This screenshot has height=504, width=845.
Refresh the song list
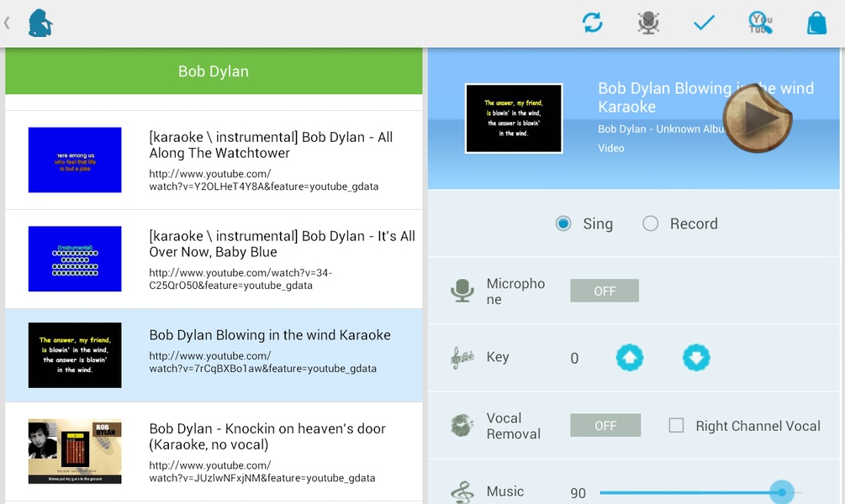[592, 23]
